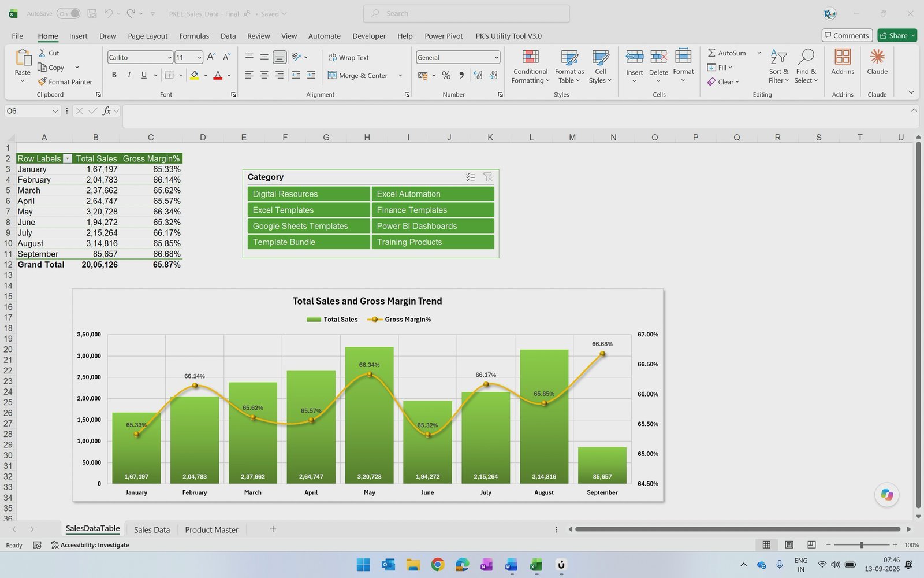Open Row Labels filter dropdown
Image resolution: width=924 pixels, height=578 pixels.
67,158
